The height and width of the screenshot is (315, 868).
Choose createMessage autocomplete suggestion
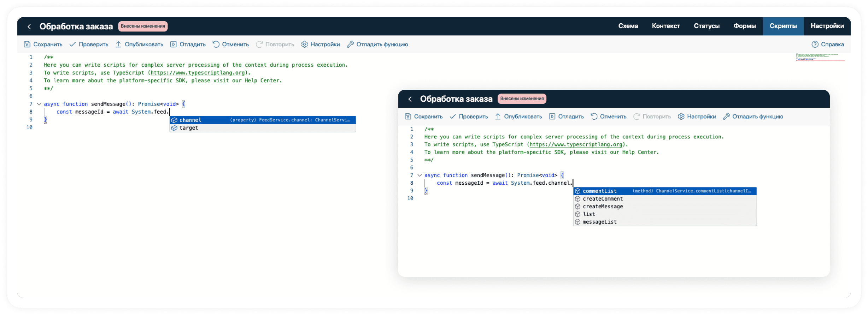[x=665, y=207]
